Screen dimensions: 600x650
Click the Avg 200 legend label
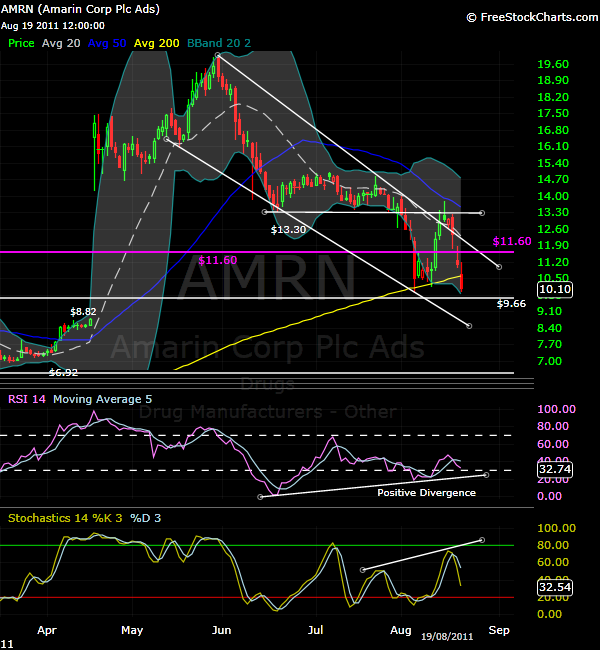(x=156, y=43)
